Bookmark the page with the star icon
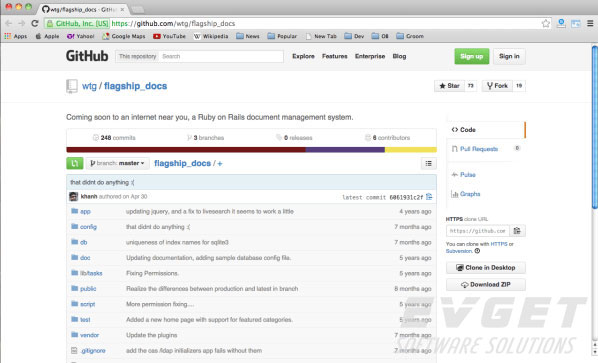The width and height of the screenshot is (598, 363). click(546, 24)
